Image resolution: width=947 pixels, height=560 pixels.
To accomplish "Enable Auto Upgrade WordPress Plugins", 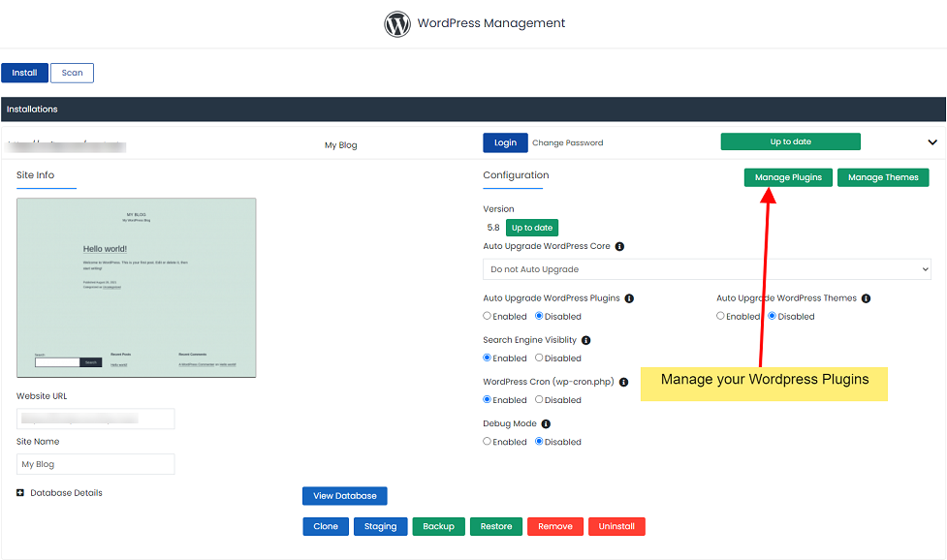I will (487, 316).
